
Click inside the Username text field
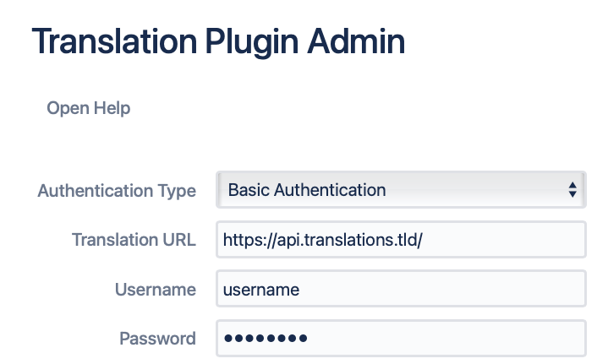tap(400, 290)
